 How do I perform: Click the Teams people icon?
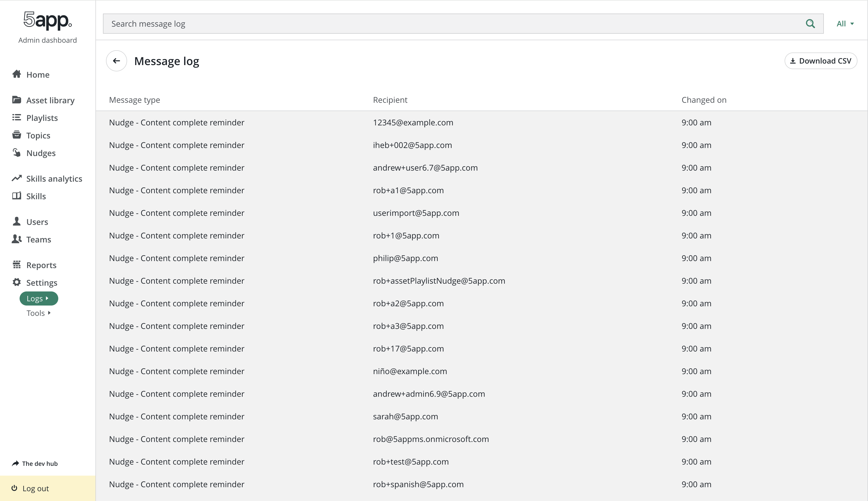pyautogui.click(x=17, y=239)
